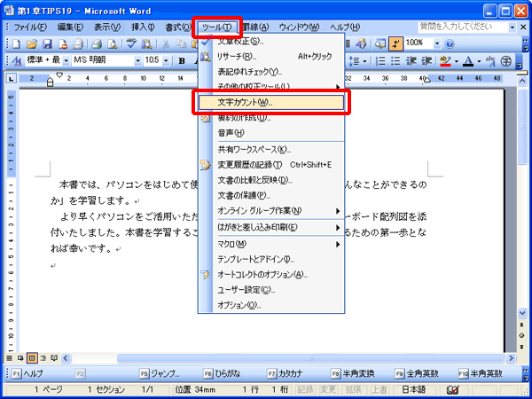The image size is (532, 399).
Task: Apply numbered list formatting
Action: click(x=380, y=60)
